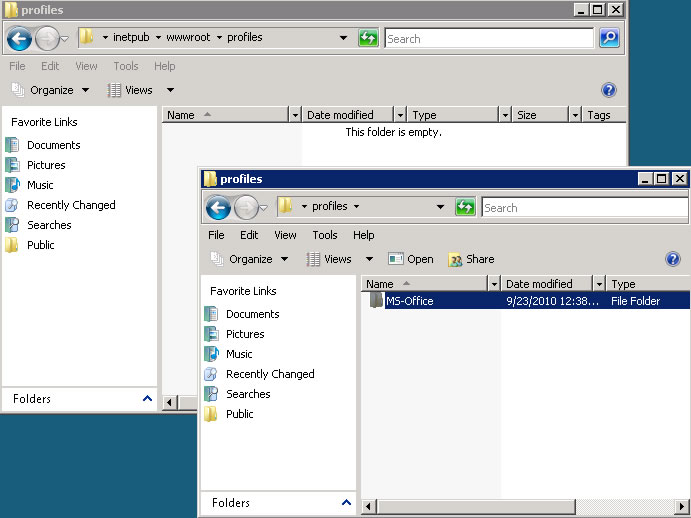Click Documents icon in rear window sidebar
This screenshot has height=518, width=691.
[12, 145]
